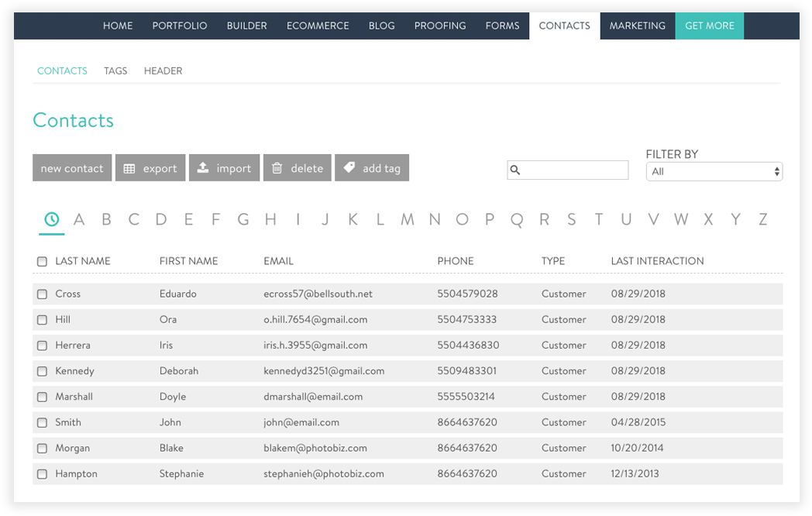Open contact ecross57@bellsouth.net
Viewport: 812px width, 516px height.
[x=318, y=294]
